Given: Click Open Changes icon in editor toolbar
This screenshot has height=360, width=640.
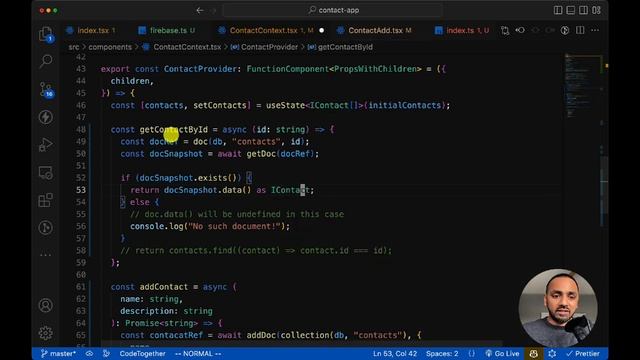Looking at the screenshot, I should click(505, 31).
